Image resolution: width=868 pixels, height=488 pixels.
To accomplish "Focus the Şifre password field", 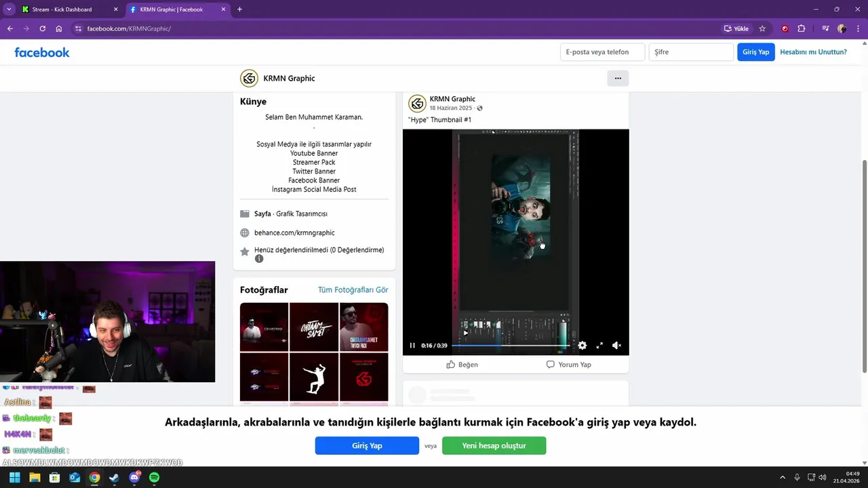I will click(691, 52).
